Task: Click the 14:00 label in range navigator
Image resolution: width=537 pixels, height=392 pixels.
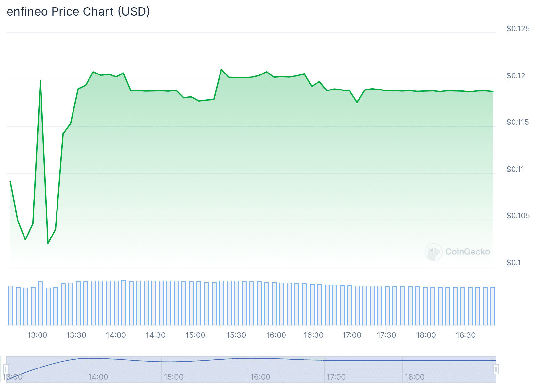Action: click(x=98, y=377)
